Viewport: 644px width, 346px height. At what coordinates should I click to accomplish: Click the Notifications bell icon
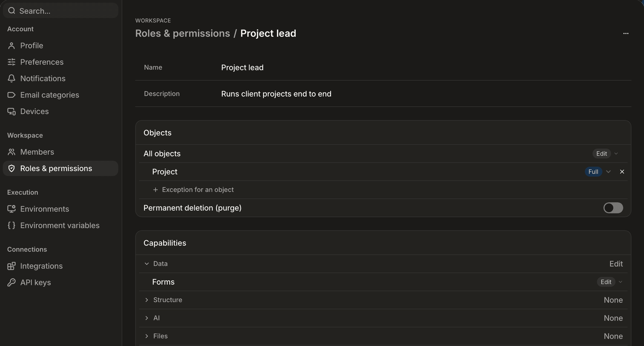pyautogui.click(x=12, y=78)
